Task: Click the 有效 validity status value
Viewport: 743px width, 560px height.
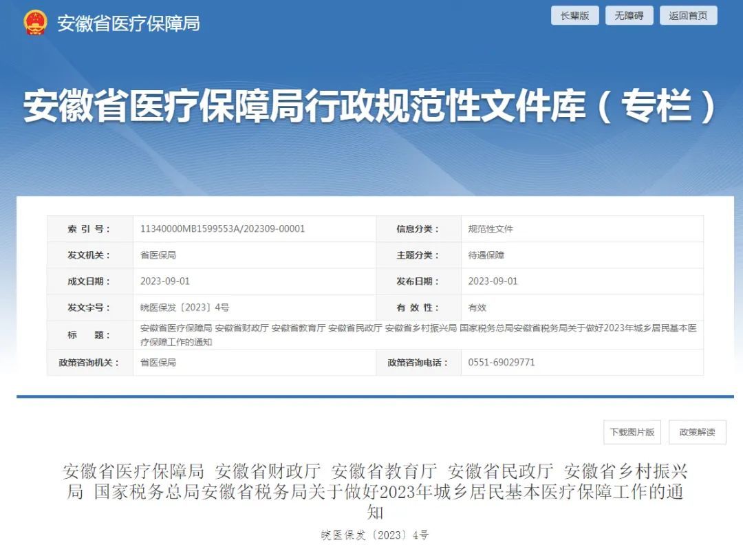Action: tap(477, 308)
